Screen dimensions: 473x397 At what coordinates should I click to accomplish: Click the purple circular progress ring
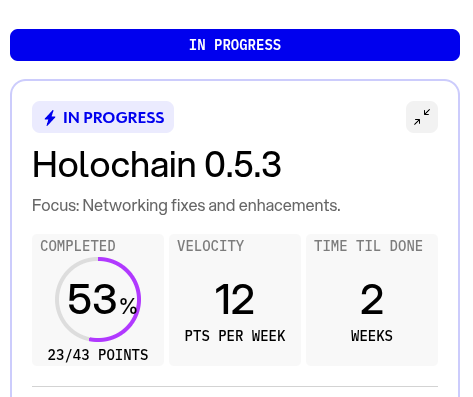[x=98, y=299]
